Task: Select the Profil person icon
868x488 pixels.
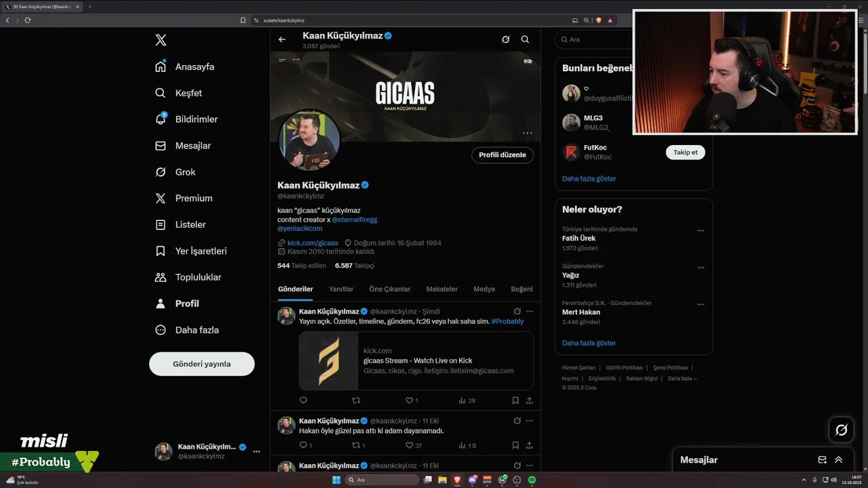Action: click(161, 304)
